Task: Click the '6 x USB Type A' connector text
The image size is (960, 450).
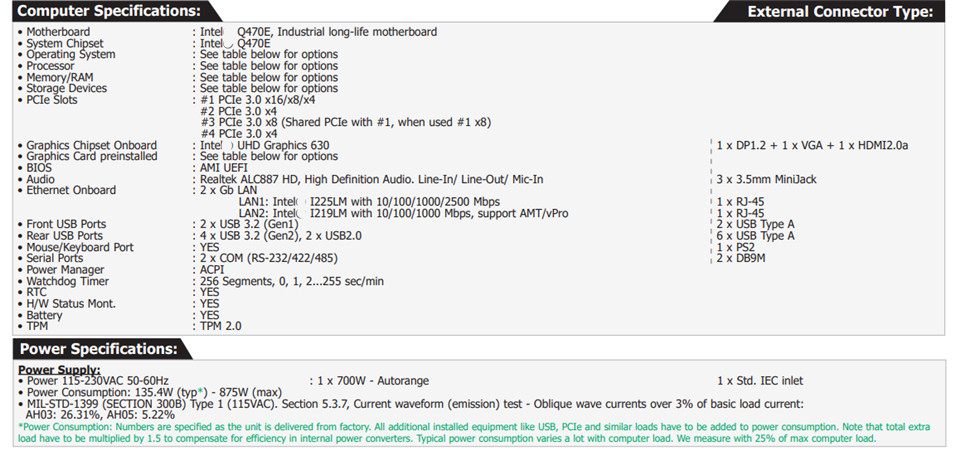Action: 756,236
